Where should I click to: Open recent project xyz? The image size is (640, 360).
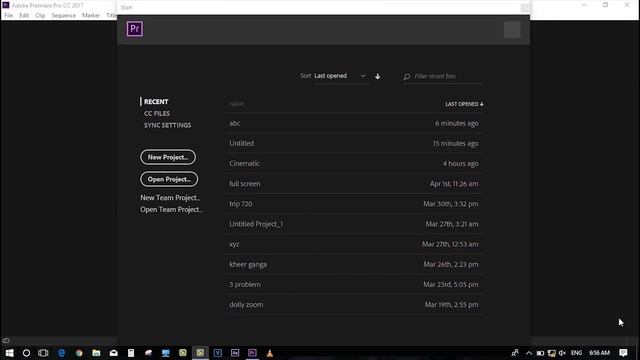(x=353, y=244)
